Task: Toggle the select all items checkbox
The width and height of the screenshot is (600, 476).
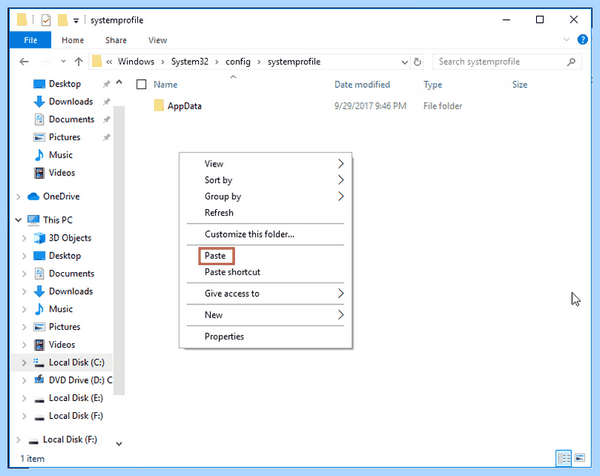Action: coord(141,84)
